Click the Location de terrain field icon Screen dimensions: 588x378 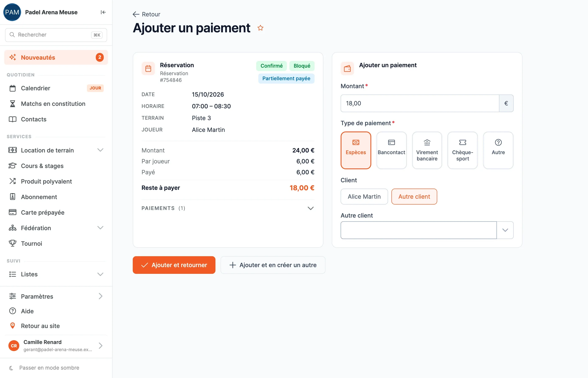[13, 150]
